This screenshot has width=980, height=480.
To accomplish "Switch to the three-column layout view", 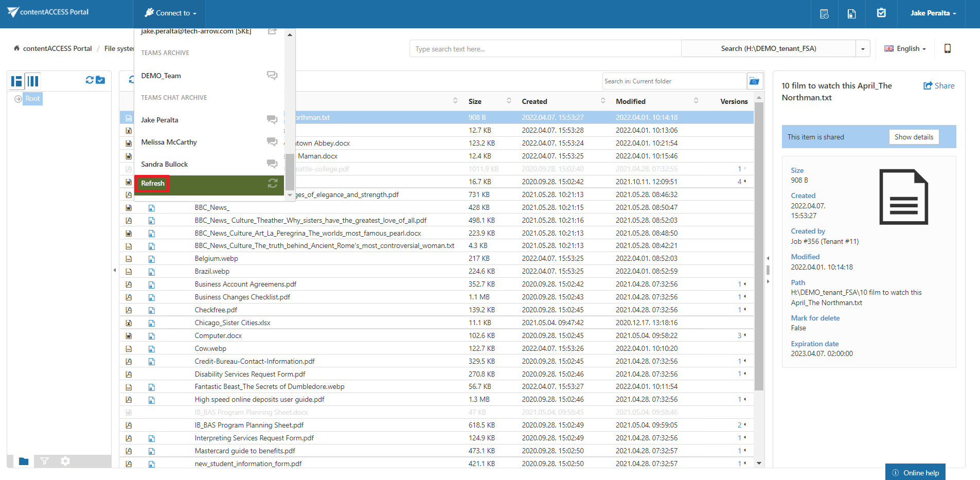I will [33, 81].
